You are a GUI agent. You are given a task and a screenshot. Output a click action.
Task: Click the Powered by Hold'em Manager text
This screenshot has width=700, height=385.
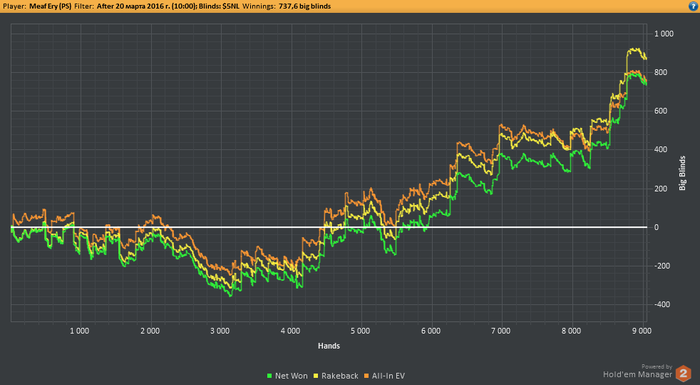[x=638, y=371]
